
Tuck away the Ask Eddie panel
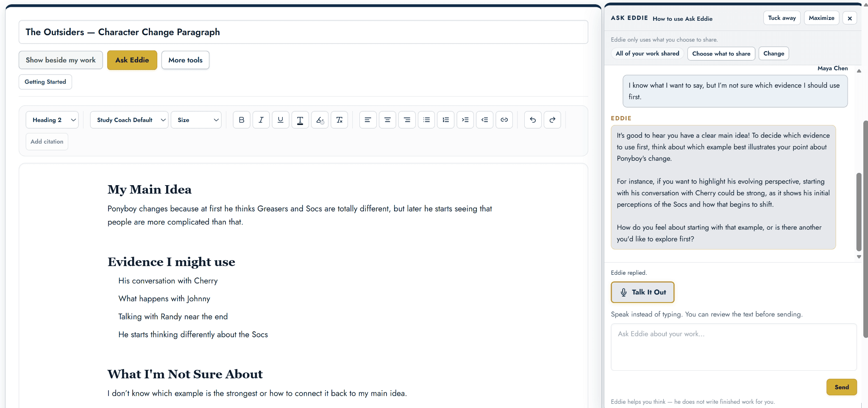[782, 18]
